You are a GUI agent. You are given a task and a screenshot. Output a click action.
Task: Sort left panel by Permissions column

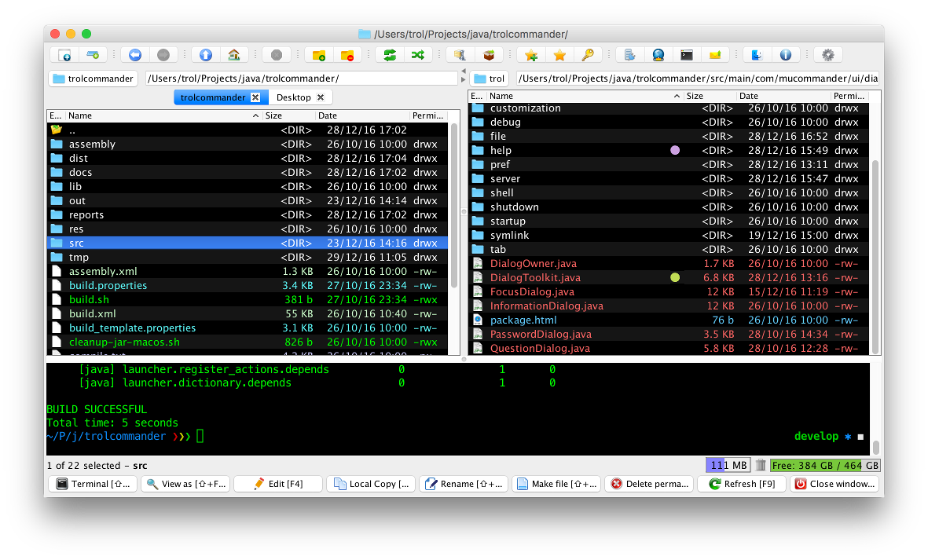pos(428,116)
